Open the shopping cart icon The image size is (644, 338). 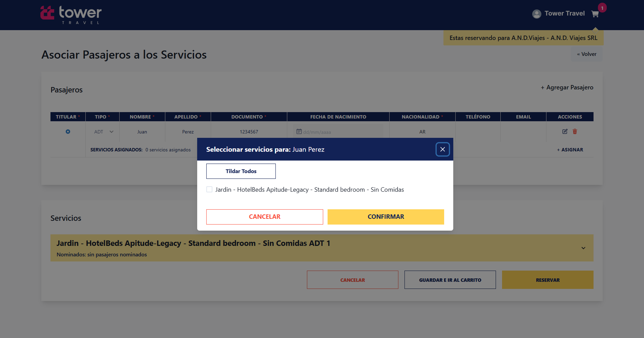595,14
